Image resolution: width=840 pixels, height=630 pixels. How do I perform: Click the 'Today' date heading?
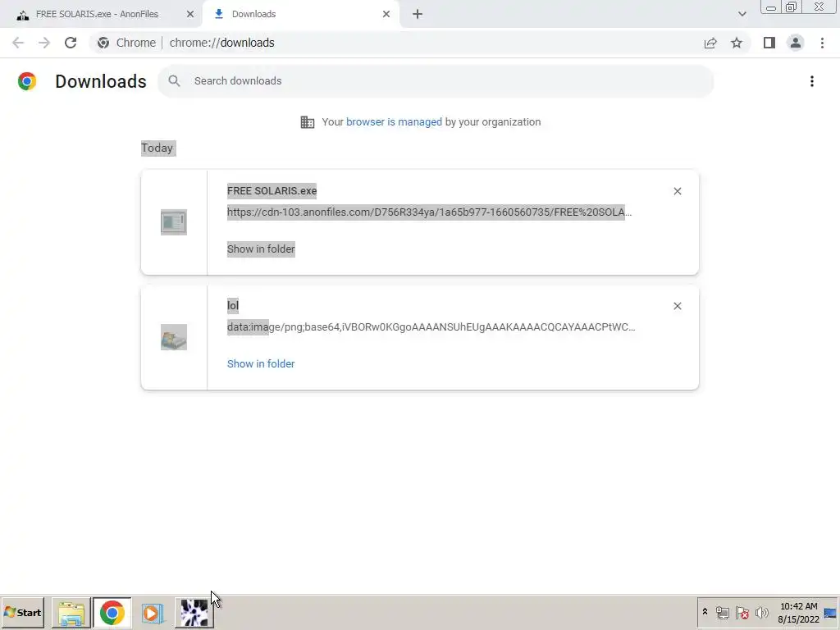(x=157, y=148)
